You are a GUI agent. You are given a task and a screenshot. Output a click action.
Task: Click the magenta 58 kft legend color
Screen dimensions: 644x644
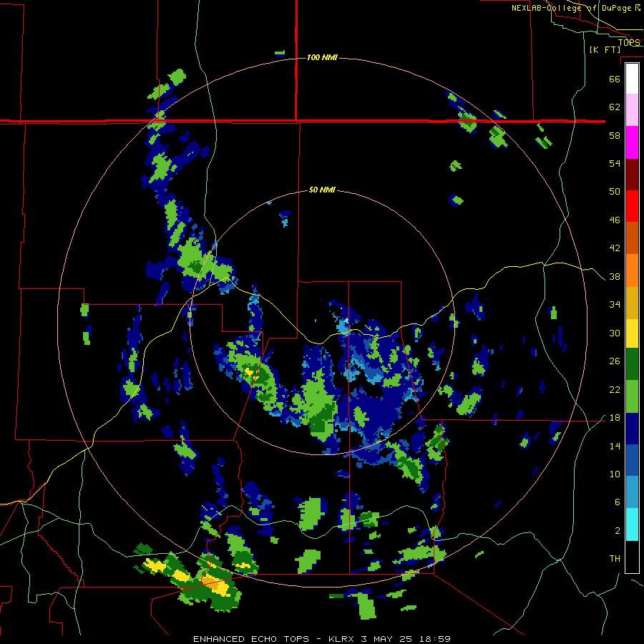click(632, 142)
